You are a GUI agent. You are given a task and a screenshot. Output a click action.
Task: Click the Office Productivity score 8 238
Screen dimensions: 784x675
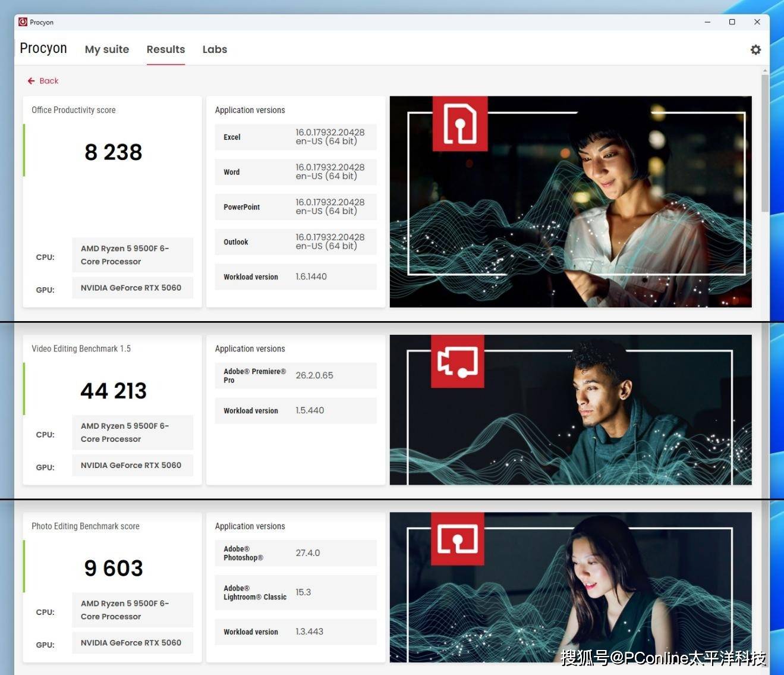(x=114, y=152)
